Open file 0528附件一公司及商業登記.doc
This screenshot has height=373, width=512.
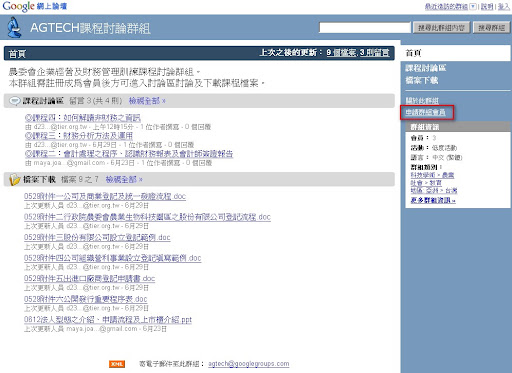point(105,196)
